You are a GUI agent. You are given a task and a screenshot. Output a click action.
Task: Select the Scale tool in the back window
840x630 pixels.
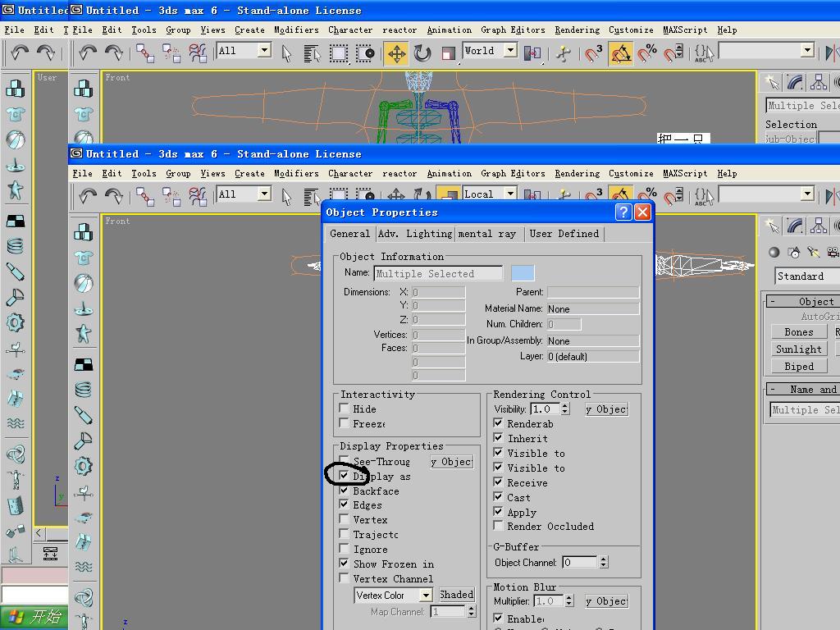coord(448,53)
